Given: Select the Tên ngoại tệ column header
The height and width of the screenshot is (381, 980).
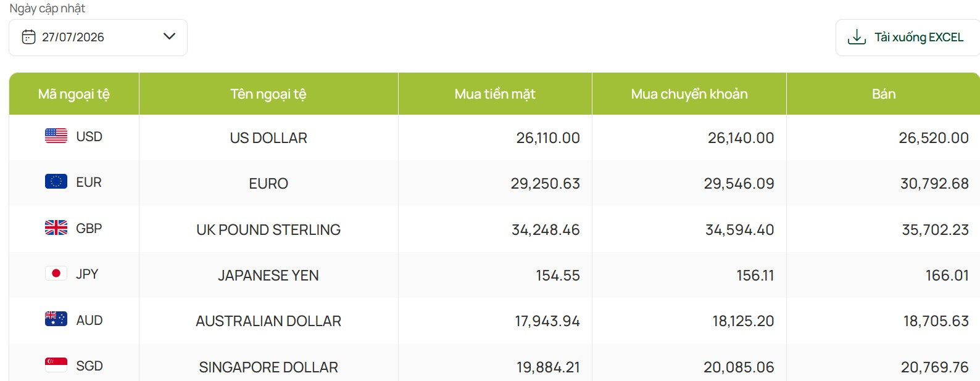Looking at the screenshot, I should click(x=268, y=94).
